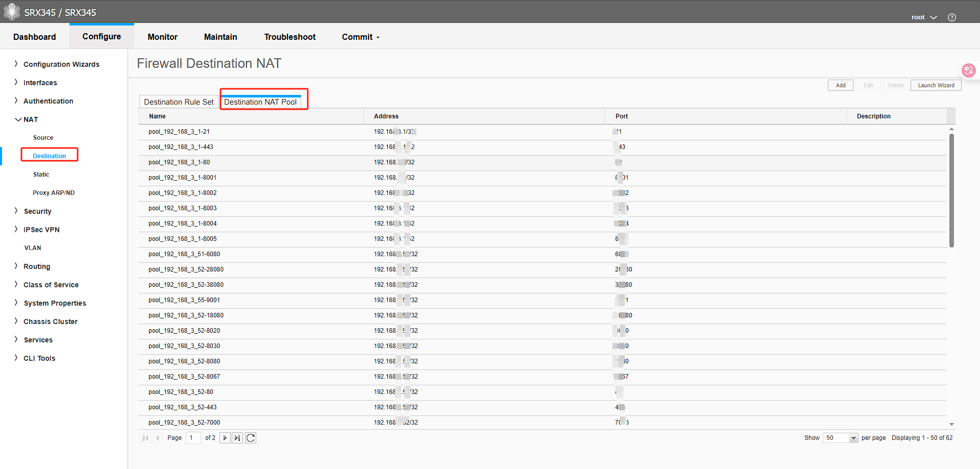Click the Juniper logo in the header
This screenshot has width=980, height=469.
[11, 12]
